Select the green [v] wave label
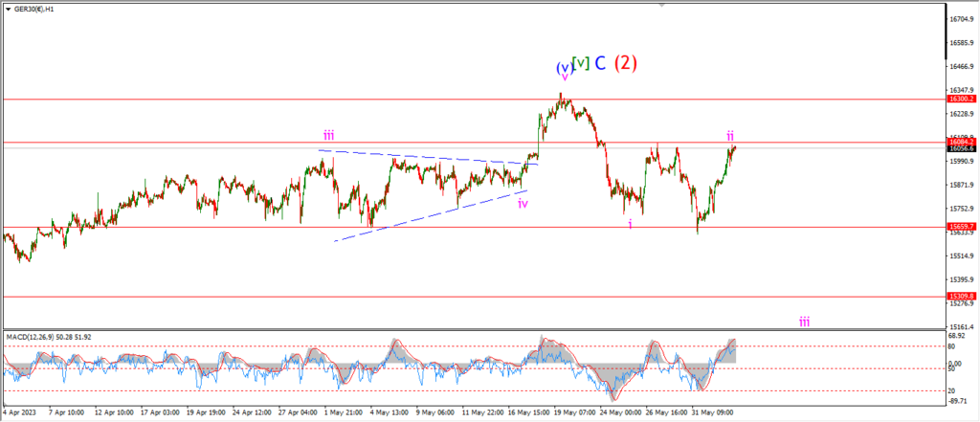This screenshot has height=422, width=980. click(579, 64)
